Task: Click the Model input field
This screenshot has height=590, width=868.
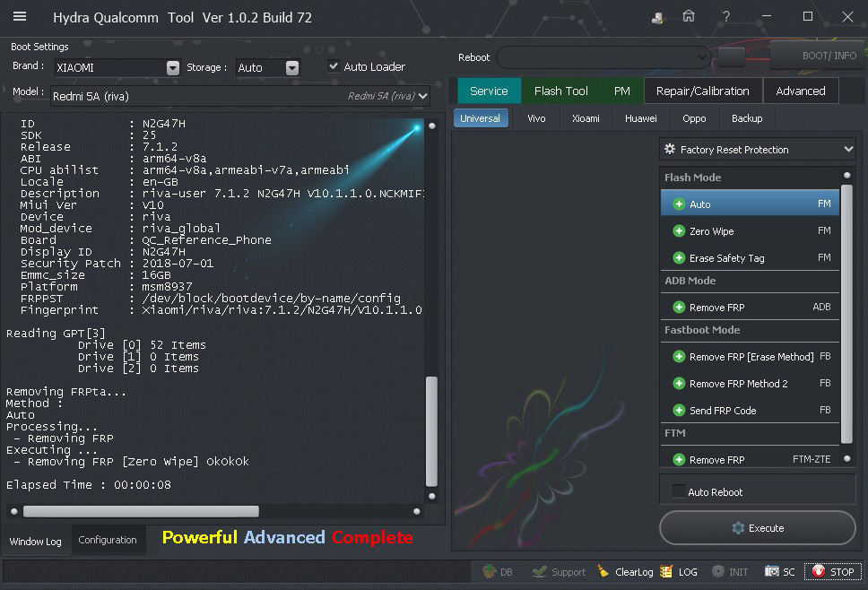Action: [x=240, y=96]
